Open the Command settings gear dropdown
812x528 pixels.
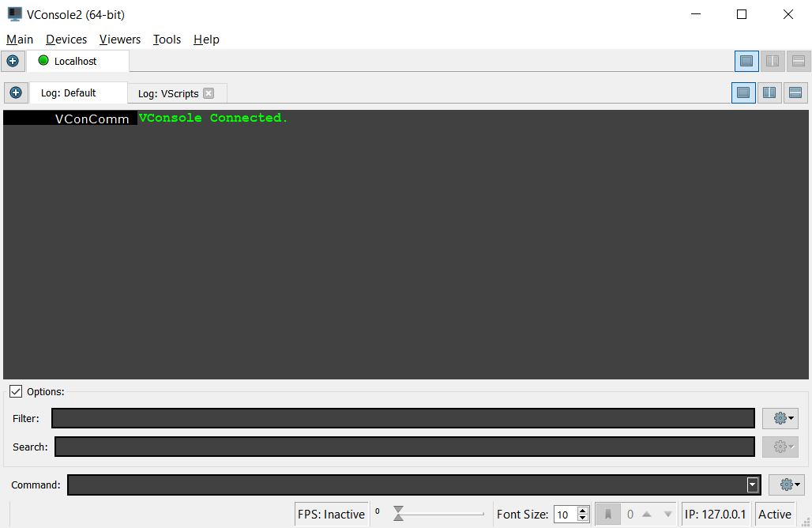tap(786, 485)
